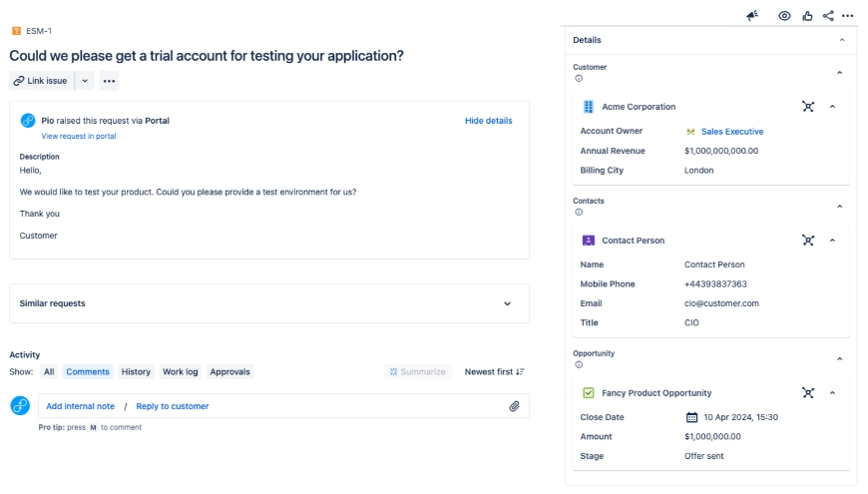Click the email cio@customer.com
Viewport: 868px width, 494px height.
click(x=721, y=303)
